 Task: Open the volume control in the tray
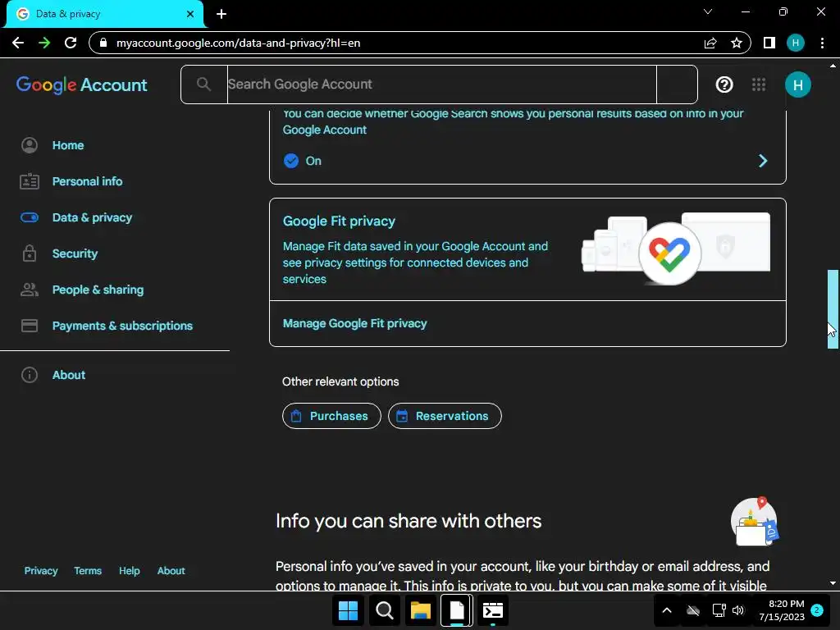[738, 610]
